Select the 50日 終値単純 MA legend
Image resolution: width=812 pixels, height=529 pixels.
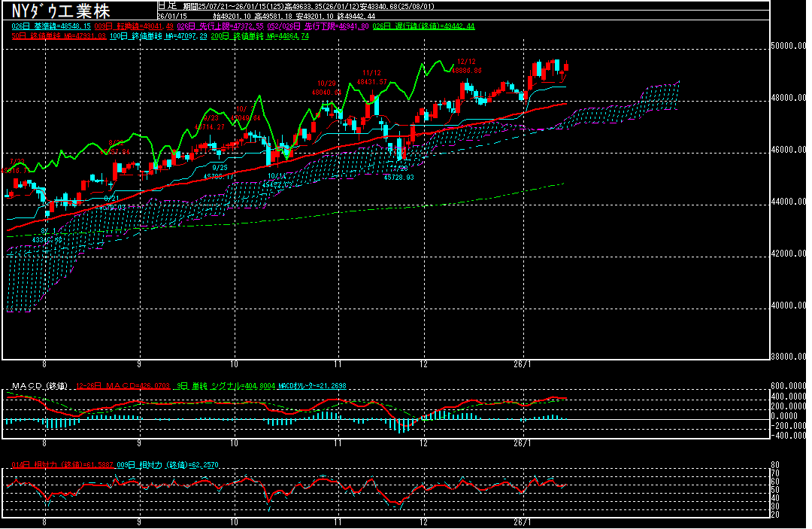click(x=59, y=35)
